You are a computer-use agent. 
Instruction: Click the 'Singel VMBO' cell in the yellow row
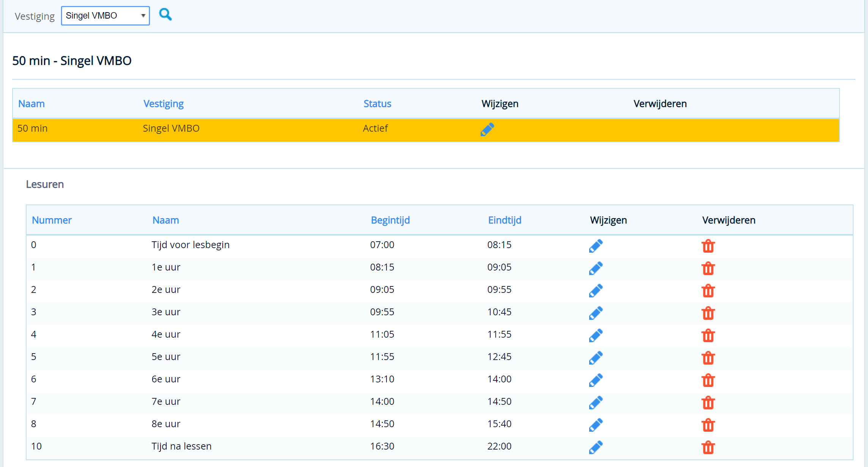pos(171,128)
